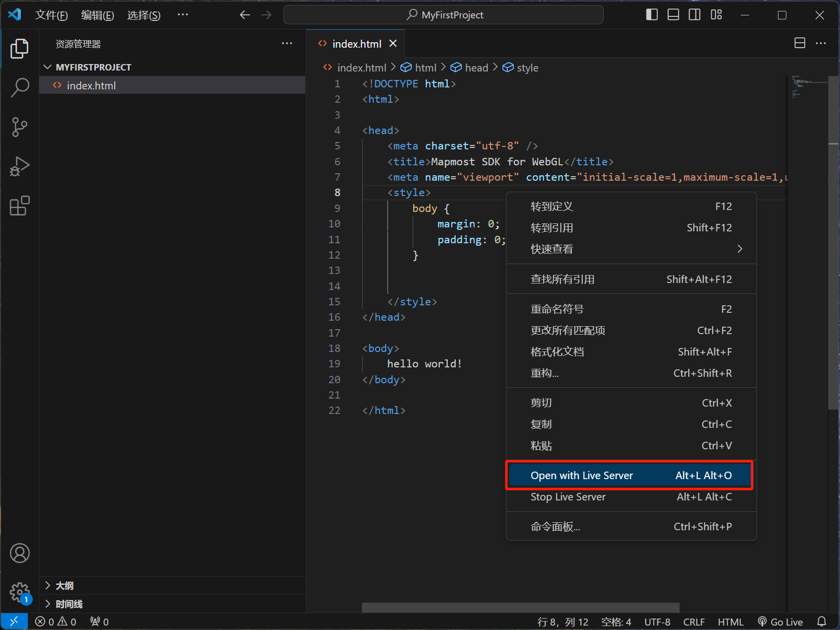Choose 转到引用 from context menu

631,228
